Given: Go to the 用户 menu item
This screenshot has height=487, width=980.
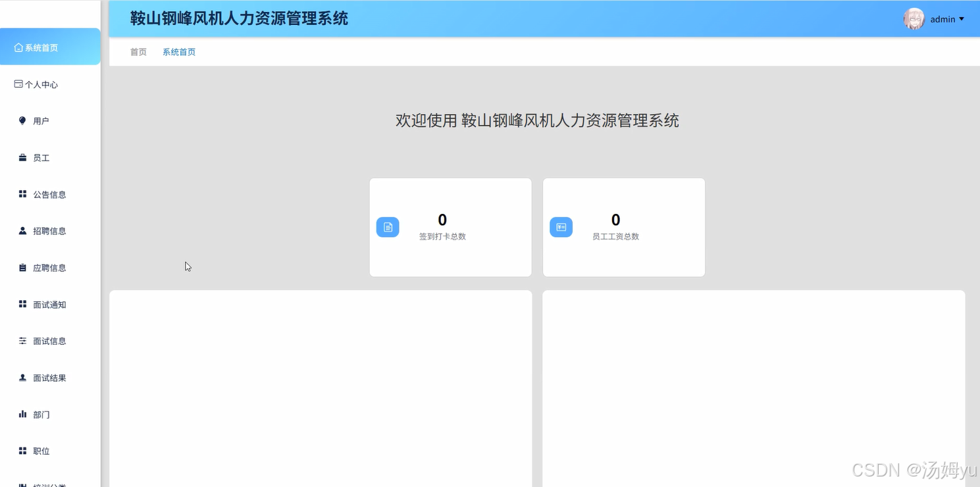Looking at the screenshot, I should coord(50,121).
